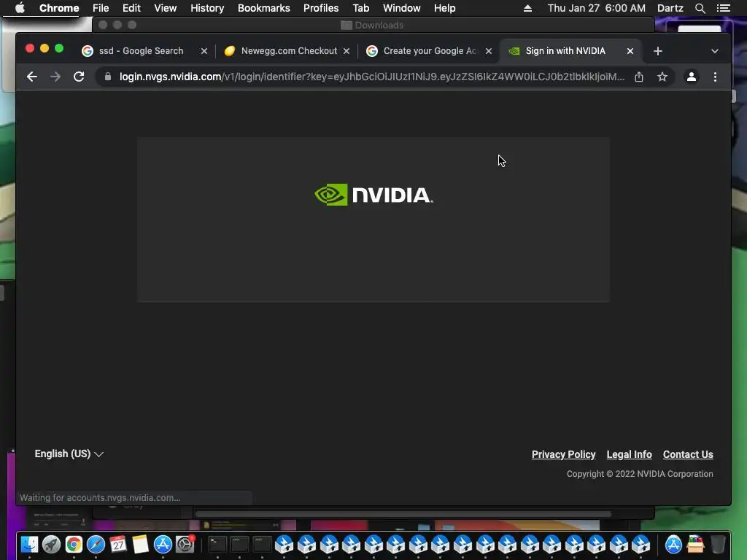Open a new tab with the plus button
Viewport: 747px width, 560px height.
click(658, 51)
